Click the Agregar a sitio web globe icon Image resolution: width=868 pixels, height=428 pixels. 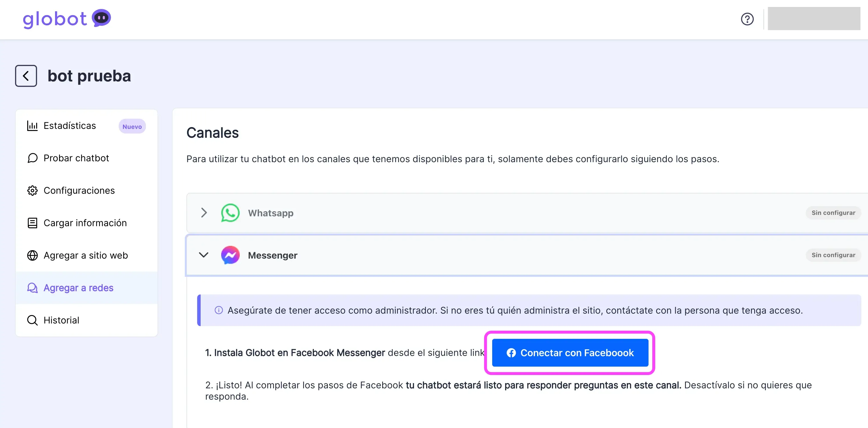[x=32, y=255]
